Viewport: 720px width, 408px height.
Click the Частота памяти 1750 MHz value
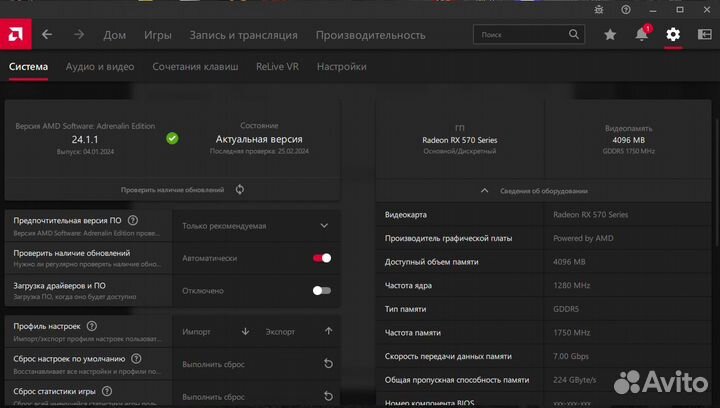(572, 333)
